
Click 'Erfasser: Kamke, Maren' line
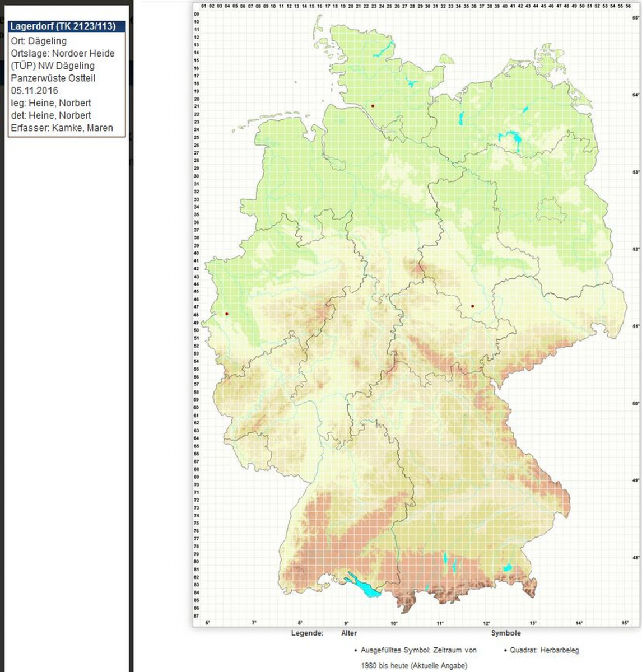point(62,128)
